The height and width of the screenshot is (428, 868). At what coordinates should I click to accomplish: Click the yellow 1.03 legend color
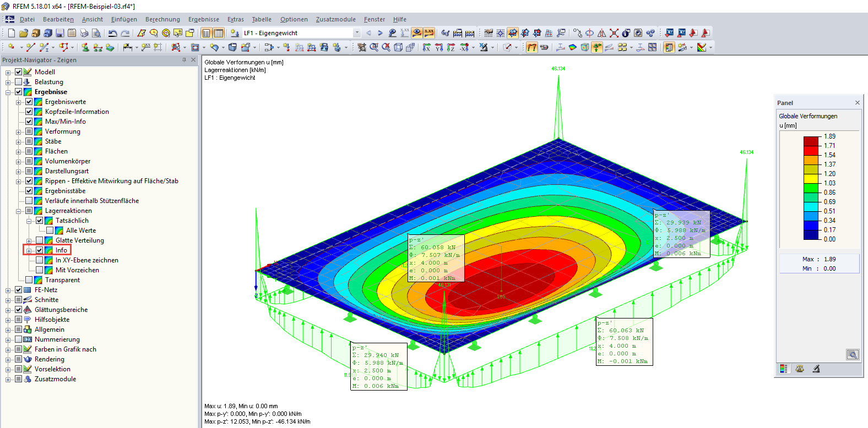pyautogui.click(x=811, y=179)
